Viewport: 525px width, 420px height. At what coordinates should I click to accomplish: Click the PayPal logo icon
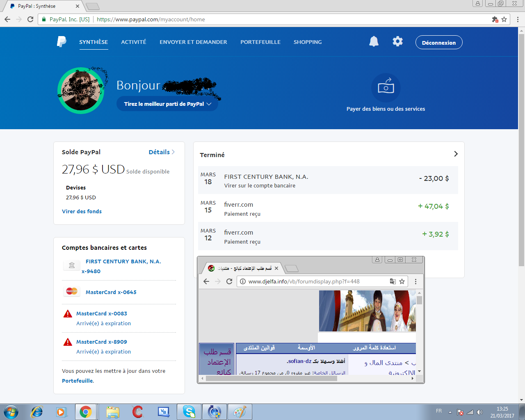coord(62,42)
